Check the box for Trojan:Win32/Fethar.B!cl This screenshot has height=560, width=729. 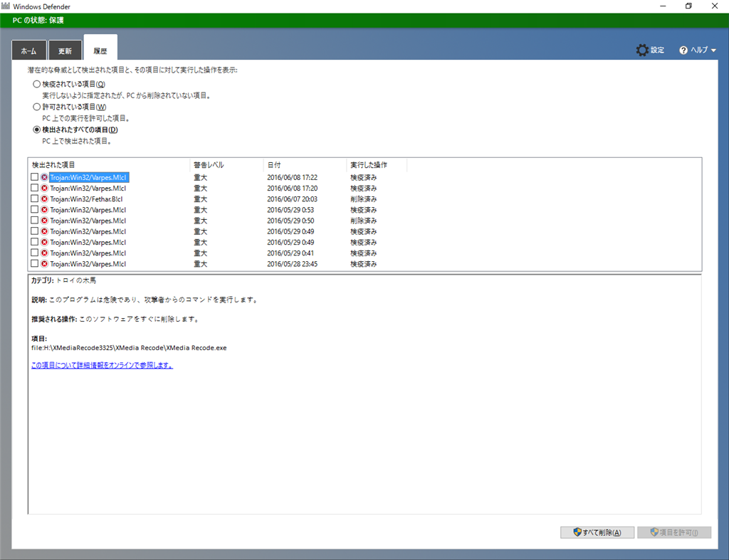(34, 199)
